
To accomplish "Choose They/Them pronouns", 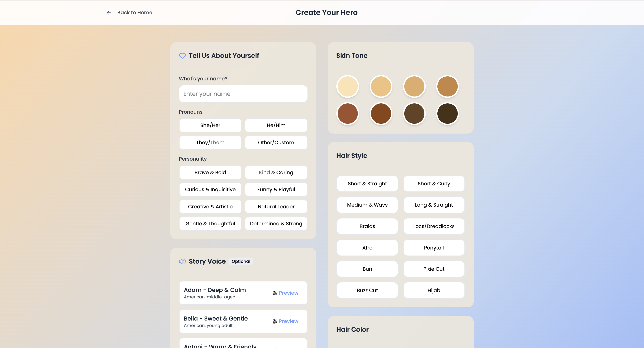I will (210, 143).
